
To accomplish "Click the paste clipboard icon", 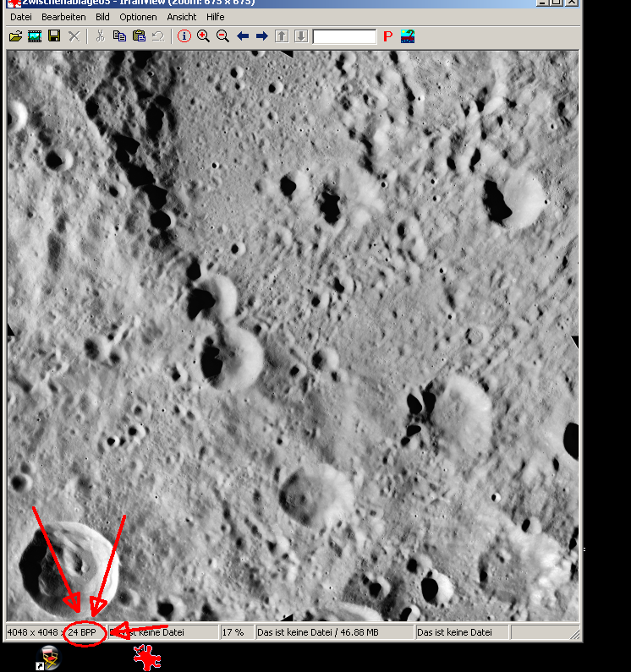I will click(x=139, y=36).
